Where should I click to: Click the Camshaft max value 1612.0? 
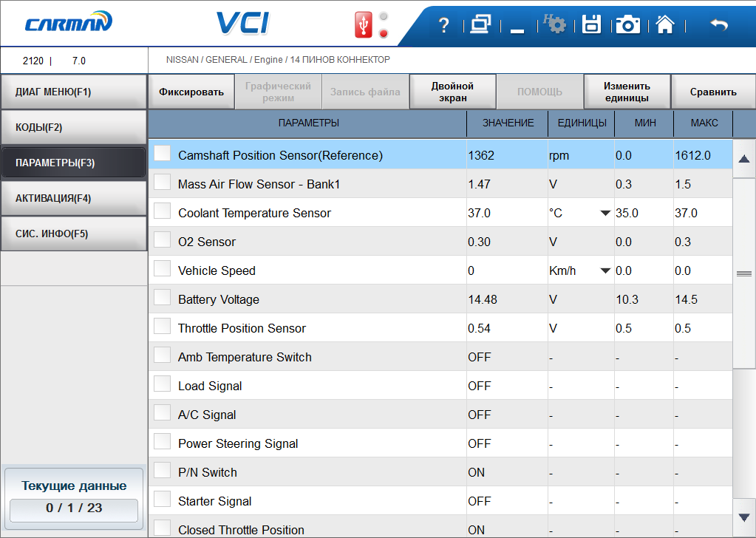[x=693, y=156]
